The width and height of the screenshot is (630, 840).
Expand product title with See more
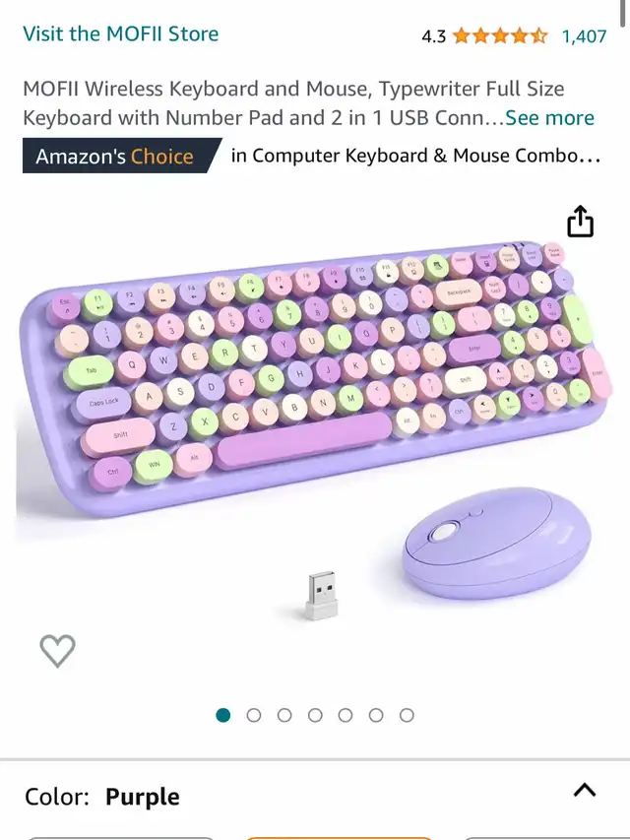549,118
